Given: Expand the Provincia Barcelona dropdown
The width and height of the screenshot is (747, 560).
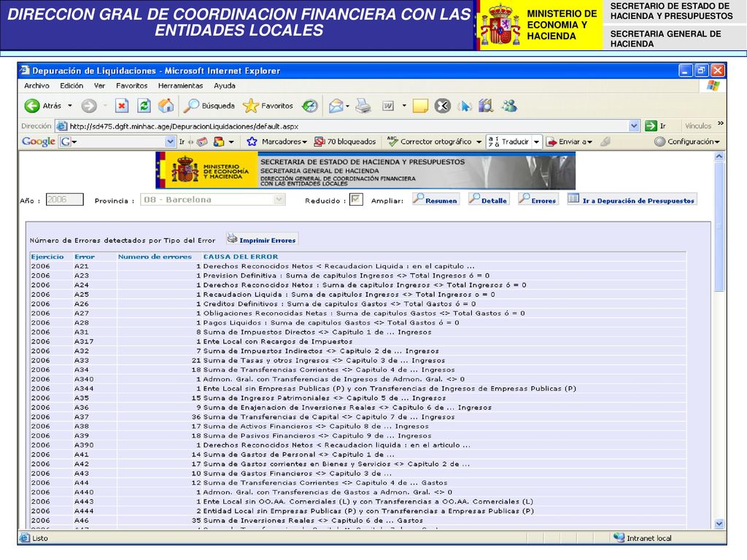Looking at the screenshot, I should click(x=279, y=200).
